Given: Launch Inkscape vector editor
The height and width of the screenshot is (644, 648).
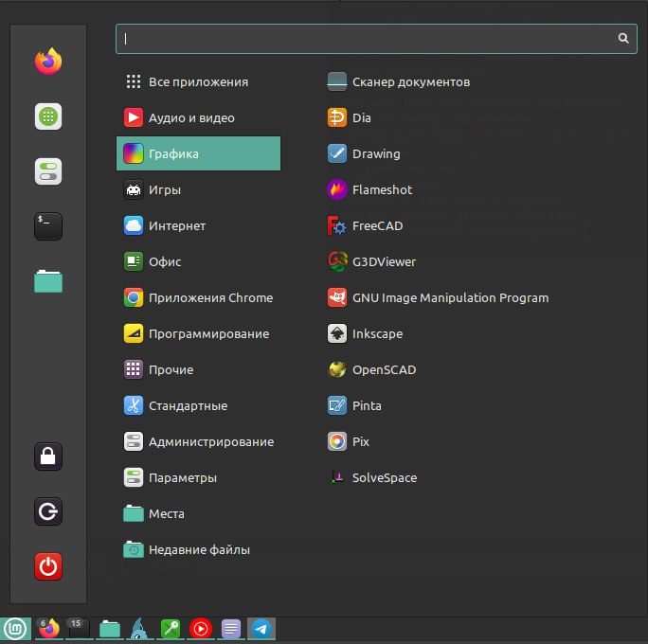Looking at the screenshot, I should click(x=365, y=333).
